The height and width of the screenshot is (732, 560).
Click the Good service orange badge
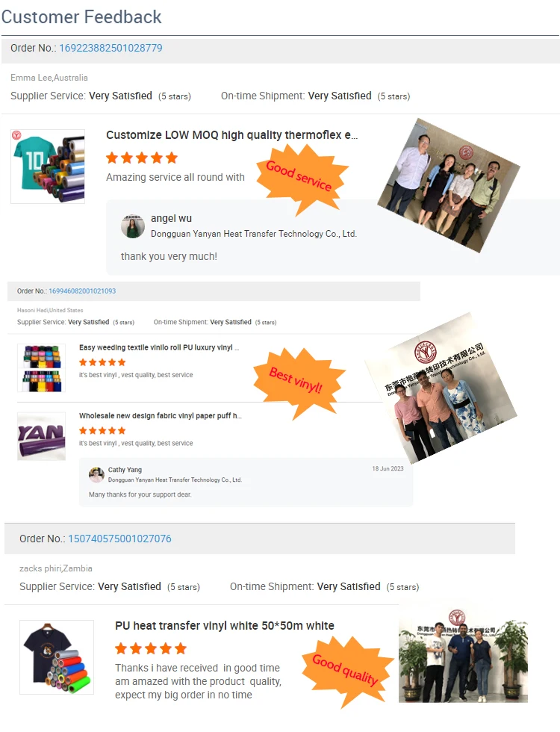[301, 179]
